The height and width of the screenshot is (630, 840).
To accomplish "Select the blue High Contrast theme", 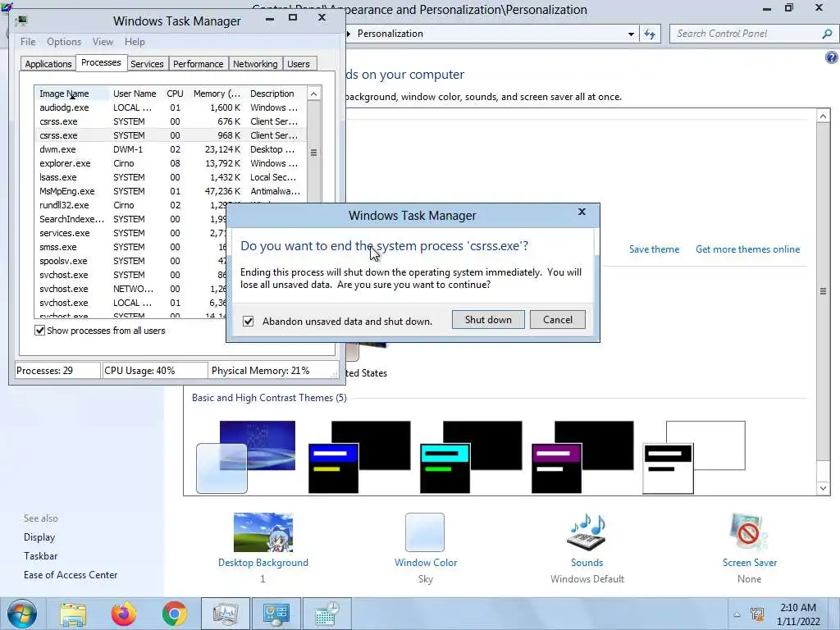I will (359, 457).
